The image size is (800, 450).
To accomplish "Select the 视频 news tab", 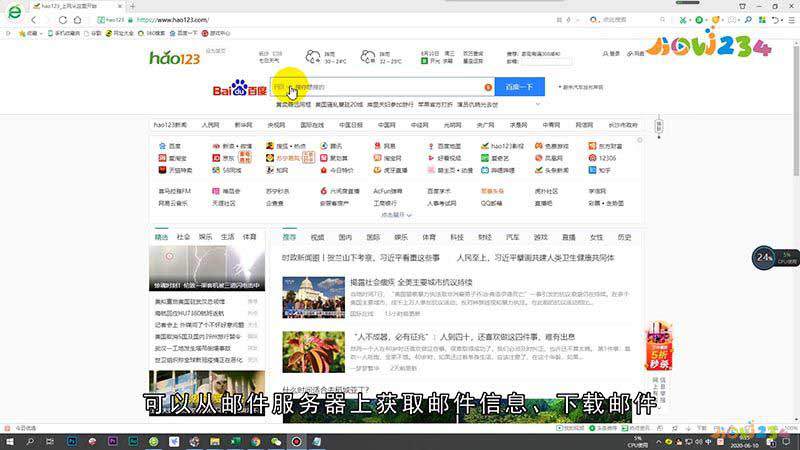I will pos(317,237).
